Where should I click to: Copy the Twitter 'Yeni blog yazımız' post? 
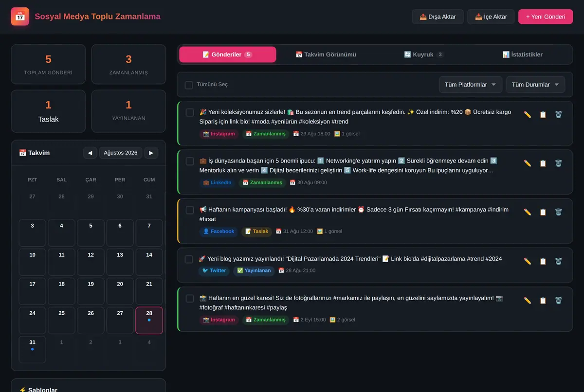coord(543,261)
